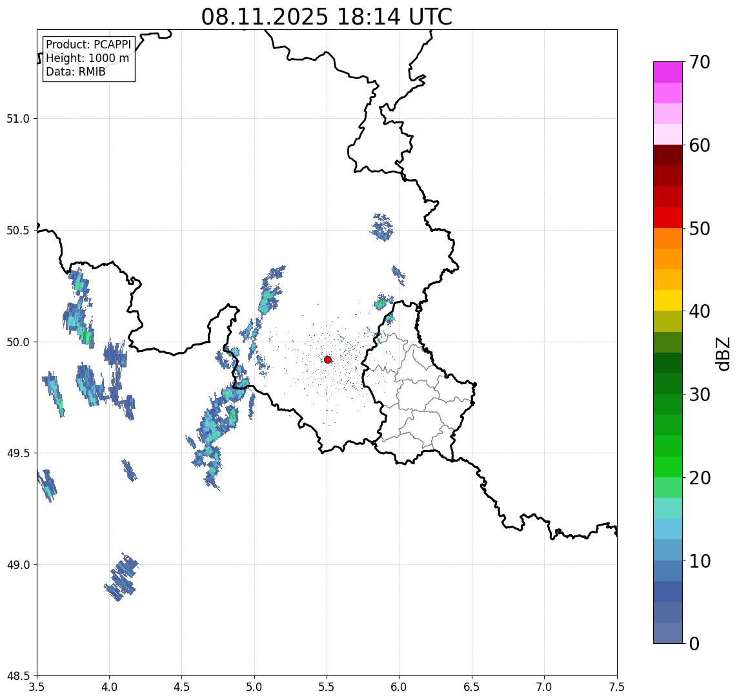739x700 pixels.
Task: Click the longitude tick label "3.5"
Action: point(37,687)
